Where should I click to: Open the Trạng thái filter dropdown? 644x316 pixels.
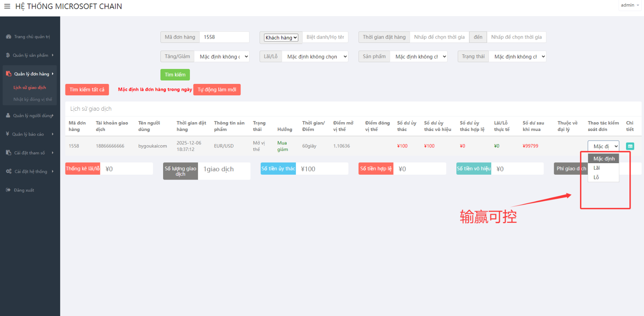point(517,57)
